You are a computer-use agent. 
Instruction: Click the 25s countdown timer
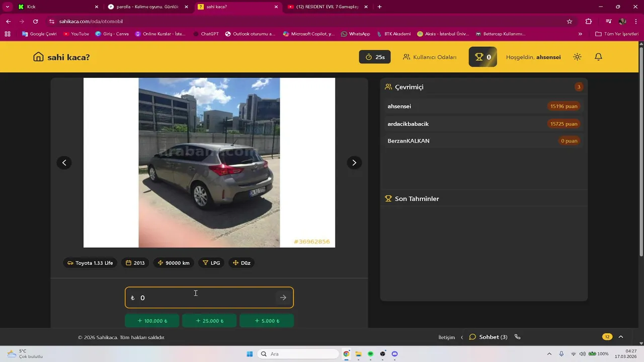(375, 57)
